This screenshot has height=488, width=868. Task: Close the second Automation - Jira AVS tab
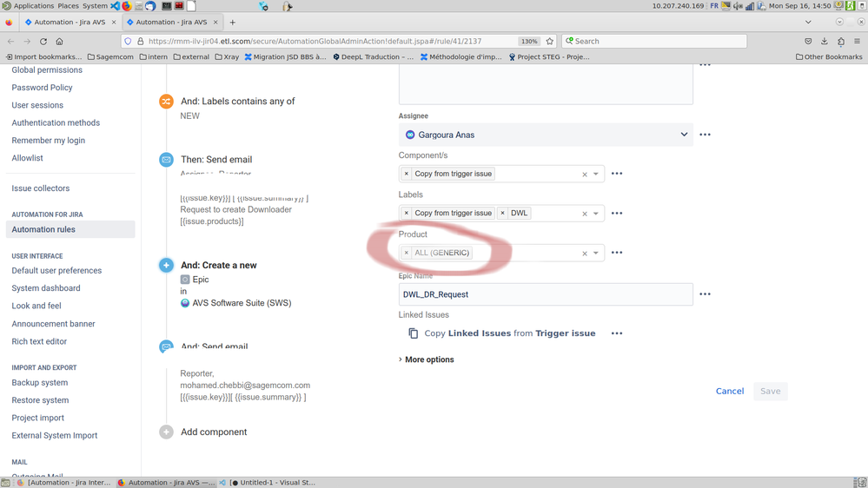(215, 23)
